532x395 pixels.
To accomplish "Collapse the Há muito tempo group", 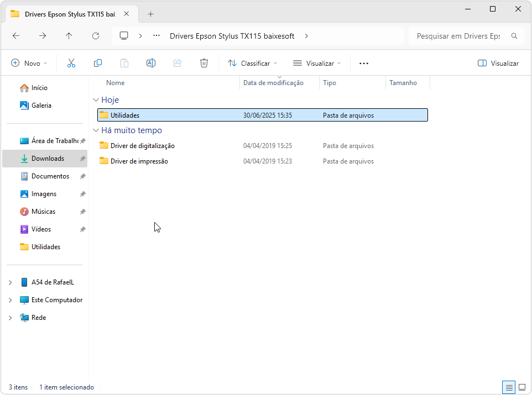I will pyautogui.click(x=96, y=130).
